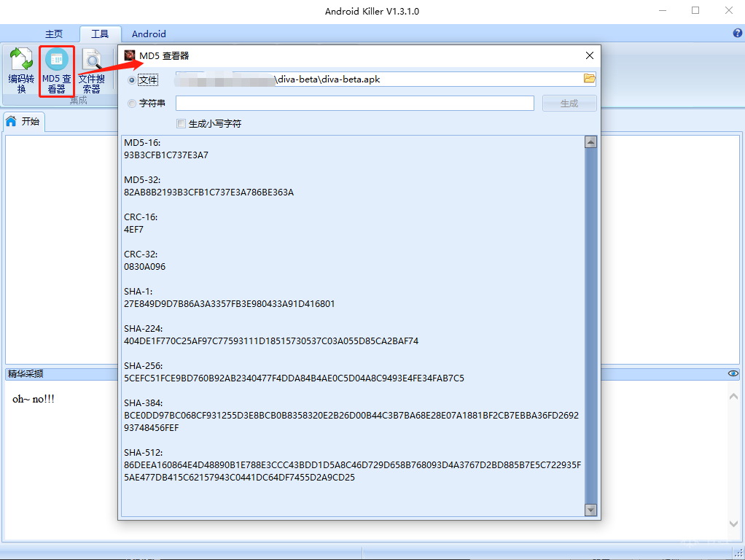The width and height of the screenshot is (745, 560).
Task: Open the 编码转换 encoding converter tool
Action: pyautogui.click(x=21, y=71)
